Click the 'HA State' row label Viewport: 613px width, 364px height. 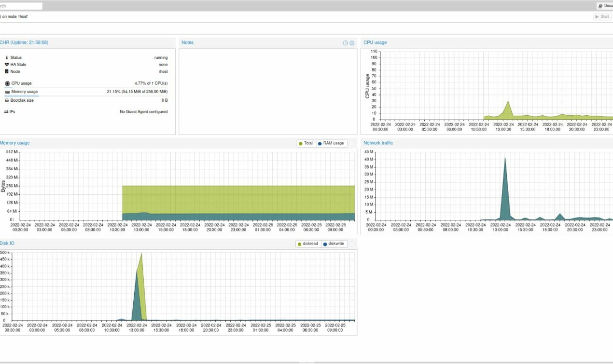(x=18, y=65)
